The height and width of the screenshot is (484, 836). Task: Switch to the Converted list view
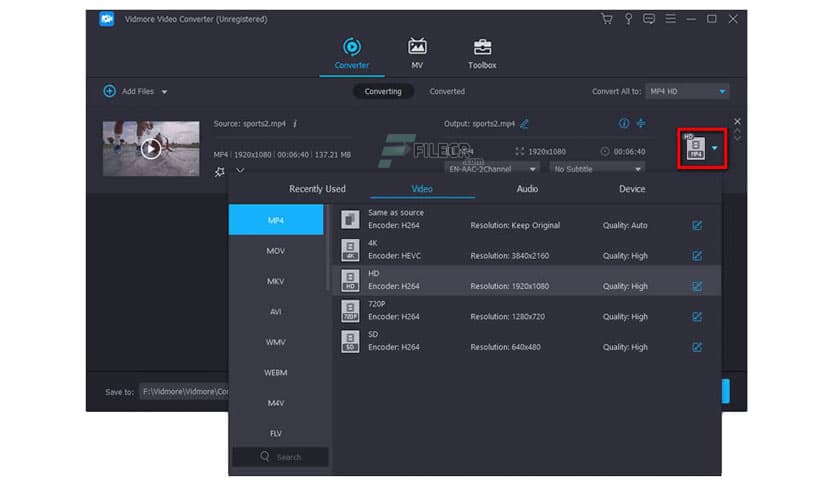tap(447, 91)
